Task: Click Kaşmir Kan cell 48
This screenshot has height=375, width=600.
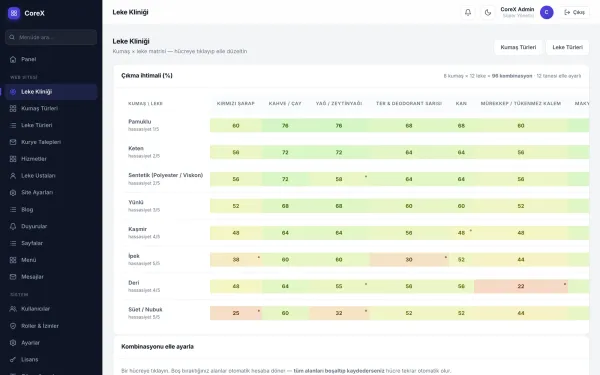Action: [x=461, y=233]
